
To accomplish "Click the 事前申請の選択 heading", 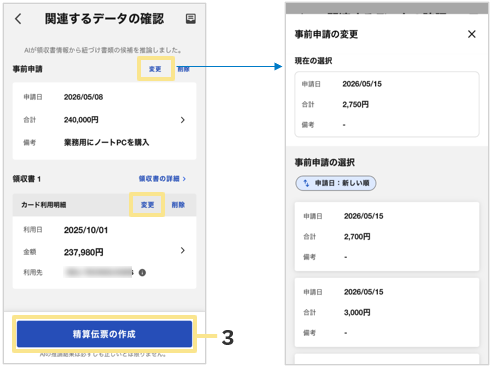I will [324, 162].
